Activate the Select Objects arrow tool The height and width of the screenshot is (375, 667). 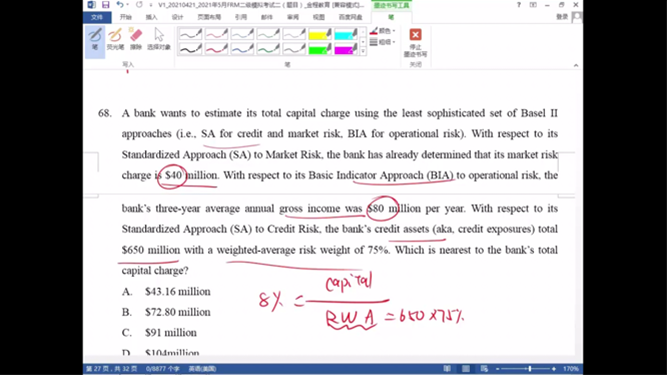coord(159,40)
